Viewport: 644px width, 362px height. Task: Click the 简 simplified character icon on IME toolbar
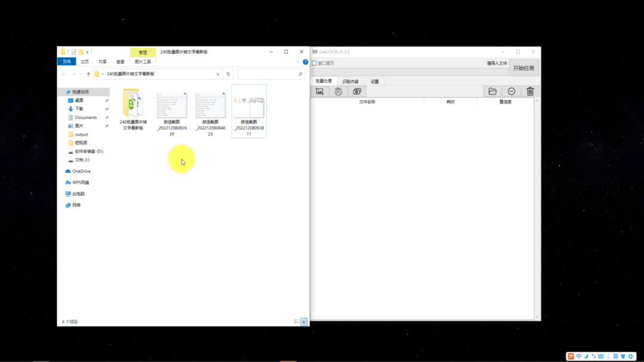(616, 356)
